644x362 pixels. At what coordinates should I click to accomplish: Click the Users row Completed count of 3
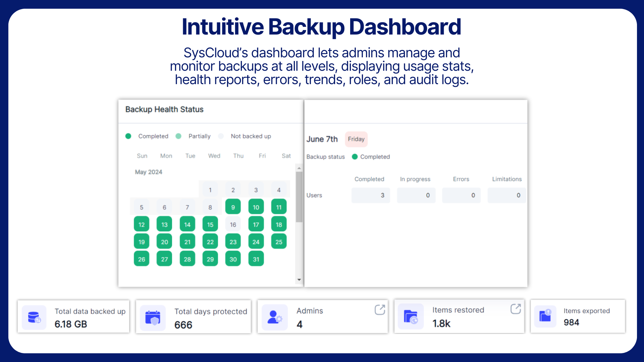click(370, 195)
